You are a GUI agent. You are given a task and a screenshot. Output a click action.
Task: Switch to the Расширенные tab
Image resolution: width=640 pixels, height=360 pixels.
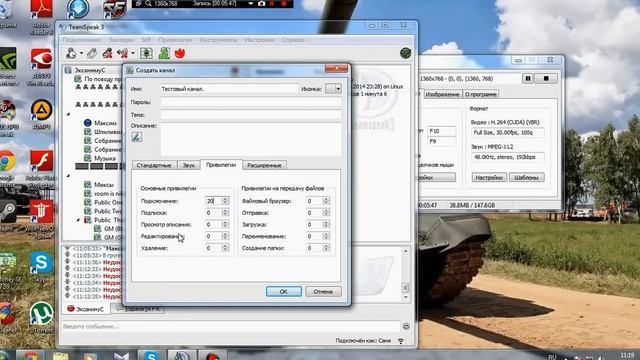click(264, 165)
